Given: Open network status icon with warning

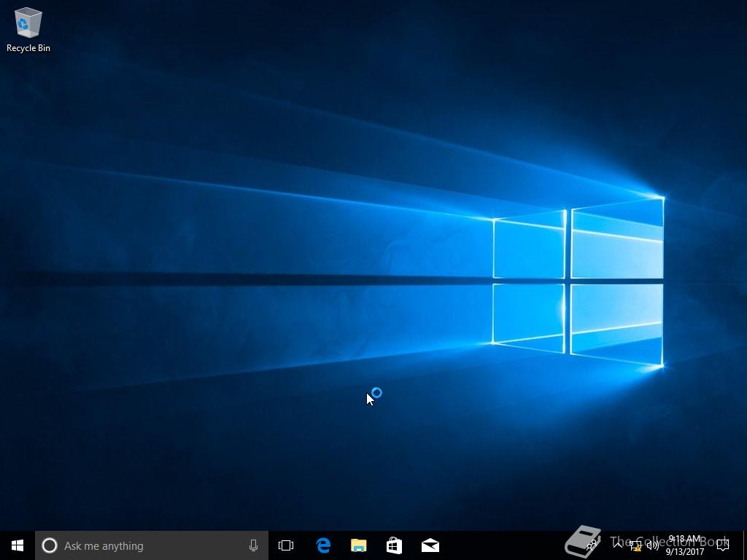Looking at the screenshot, I should coord(635,545).
